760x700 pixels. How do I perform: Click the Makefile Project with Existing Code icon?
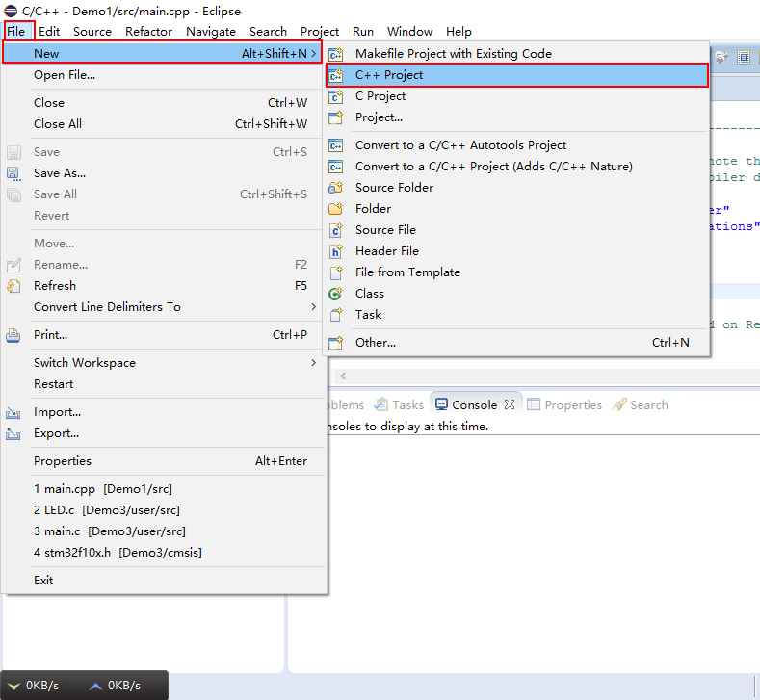click(x=335, y=54)
